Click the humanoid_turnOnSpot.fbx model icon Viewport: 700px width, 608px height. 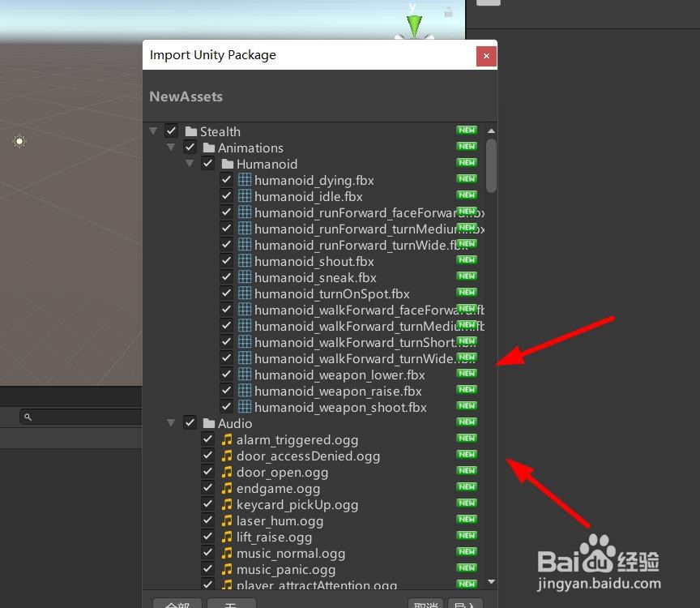pyautogui.click(x=245, y=293)
